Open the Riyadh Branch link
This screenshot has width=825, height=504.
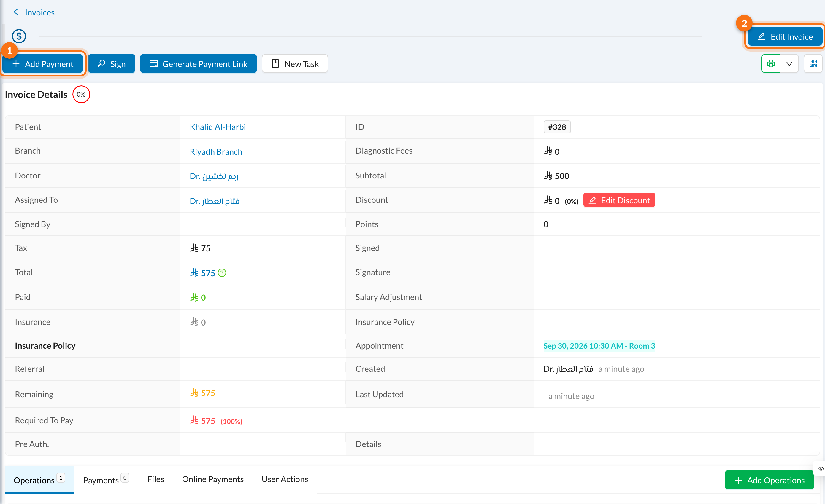(x=216, y=151)
